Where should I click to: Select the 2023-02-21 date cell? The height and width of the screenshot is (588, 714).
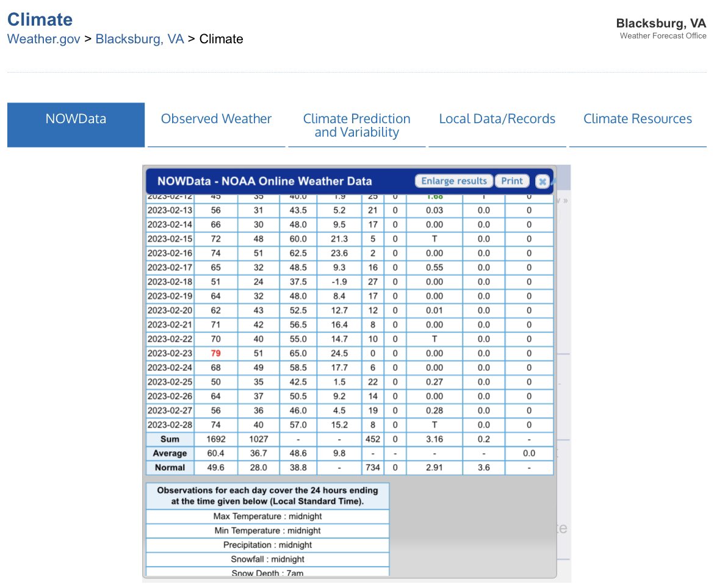(x=170, y=325)
